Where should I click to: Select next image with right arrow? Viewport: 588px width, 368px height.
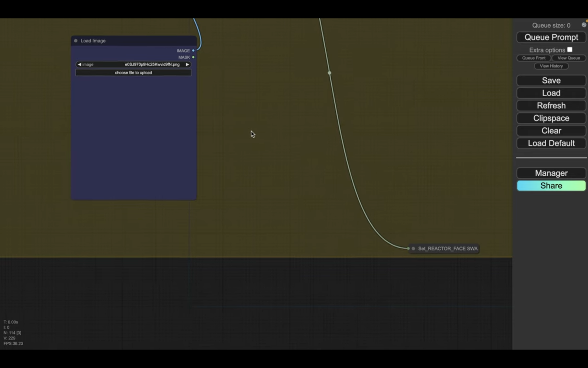(x=187, y=64)
